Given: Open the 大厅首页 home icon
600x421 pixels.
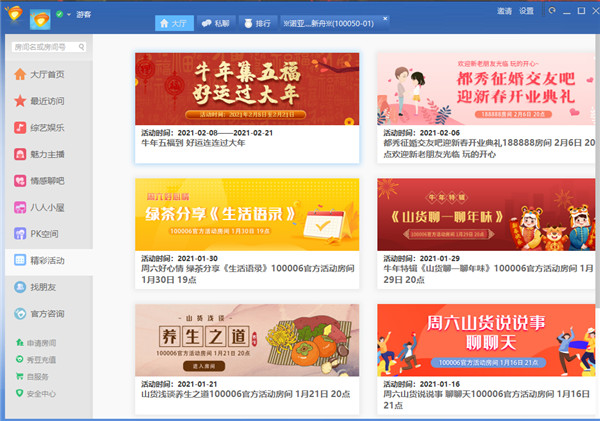Looking at the screenshot, I should click(20, 74).
